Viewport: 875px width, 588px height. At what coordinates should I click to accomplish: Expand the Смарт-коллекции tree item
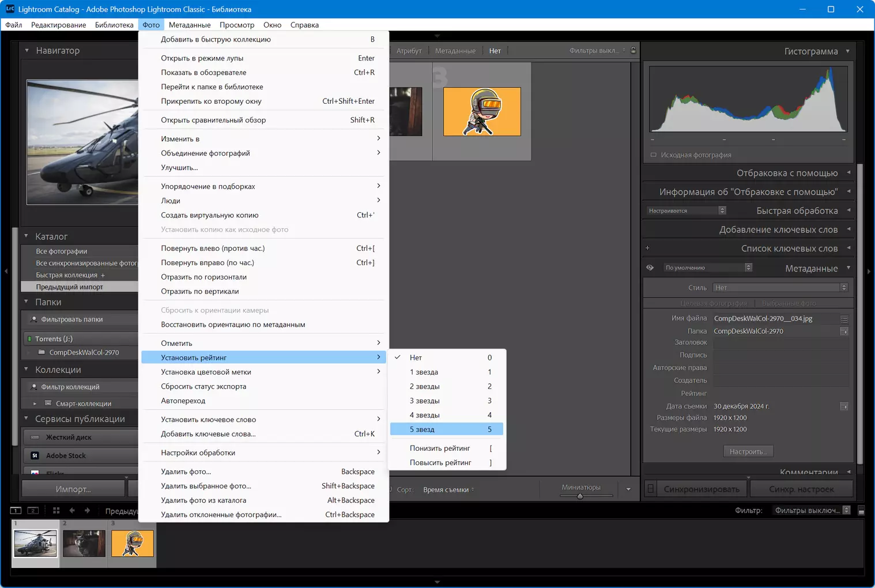[x=35, y=404]
